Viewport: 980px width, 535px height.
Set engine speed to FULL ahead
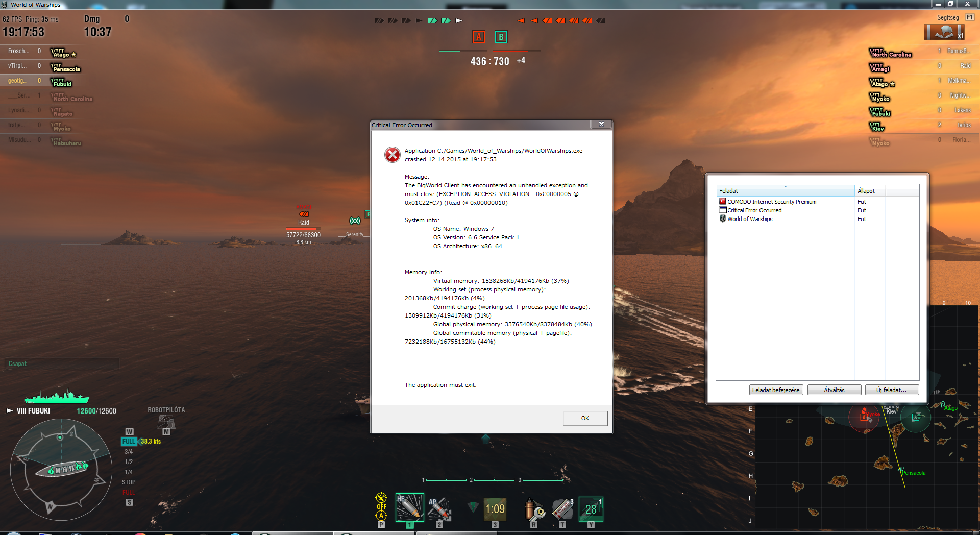129,442
